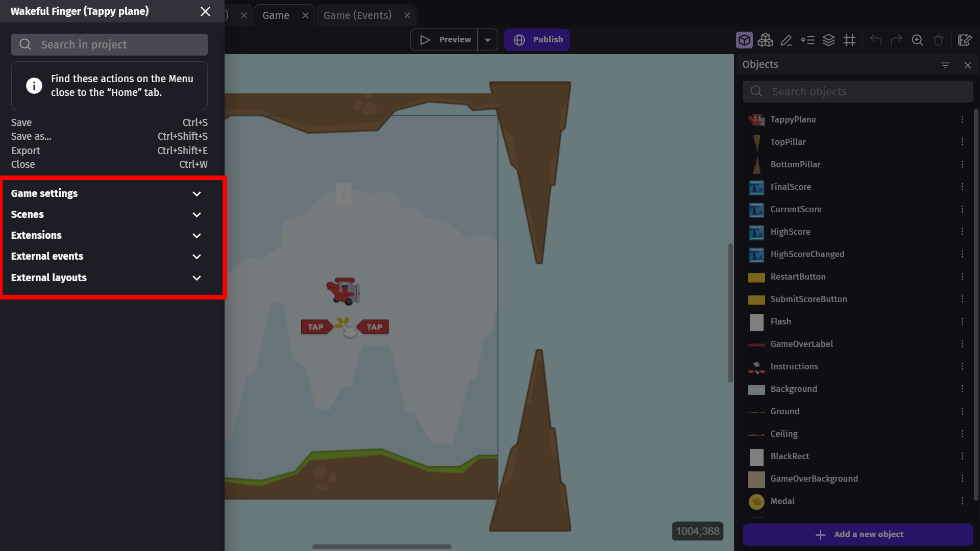Click the Zoom out icon in toolbar
The width and height of the screenshot is (980, 551).
(x=917, y=39)
